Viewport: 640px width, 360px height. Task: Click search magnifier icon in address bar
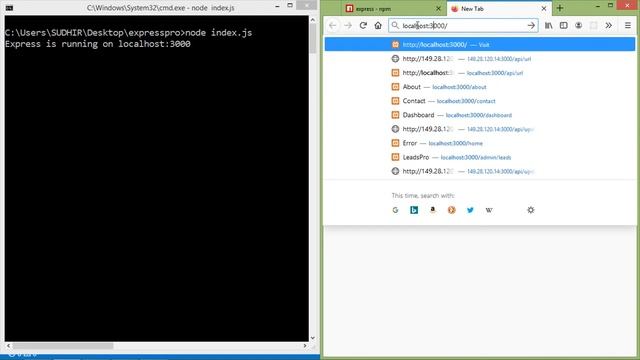tap(395, 25)
